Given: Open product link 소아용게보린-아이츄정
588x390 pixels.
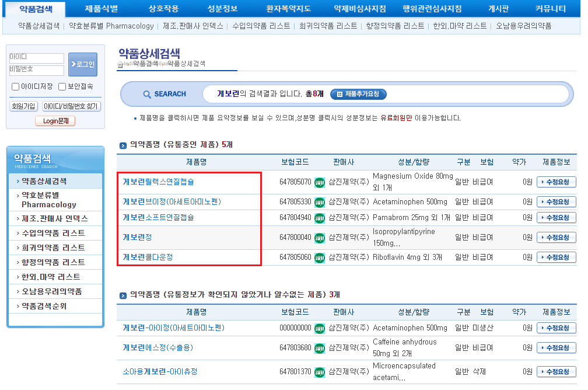Looking at the screenshot, I should tap(160, 372).
